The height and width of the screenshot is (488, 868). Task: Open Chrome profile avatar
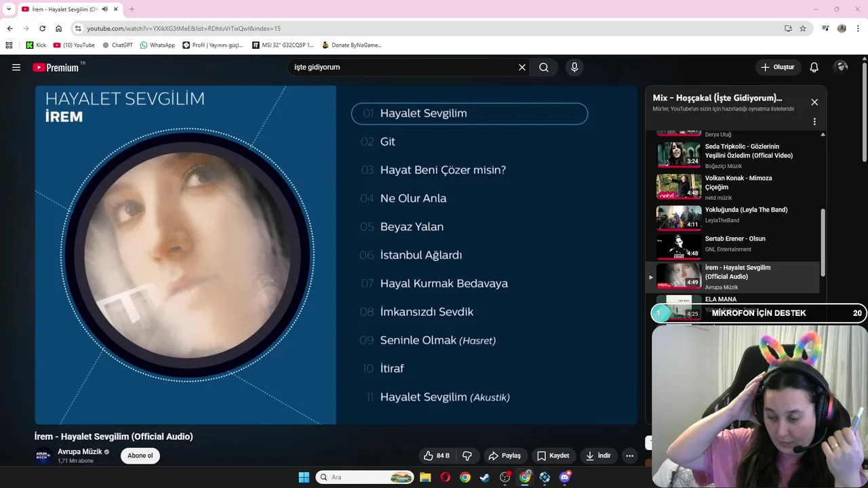pos(842,28)
